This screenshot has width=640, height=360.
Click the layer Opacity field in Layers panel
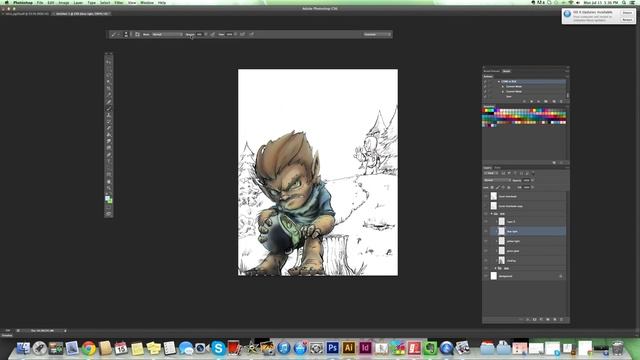click(526, 180)
